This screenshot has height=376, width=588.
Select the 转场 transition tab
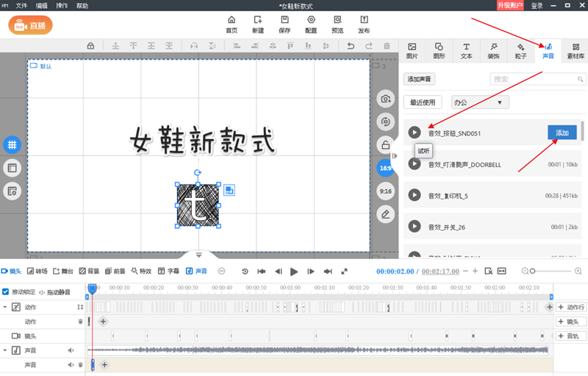(37, 271)
